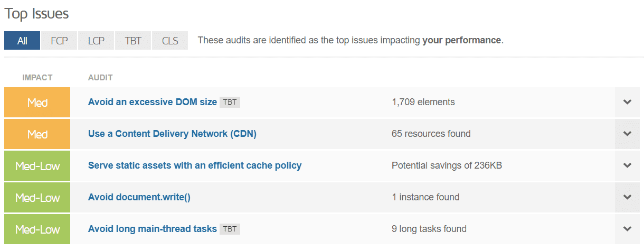
Task: Expand the excessive DOM size audit chevron
Action: (627, 102)
